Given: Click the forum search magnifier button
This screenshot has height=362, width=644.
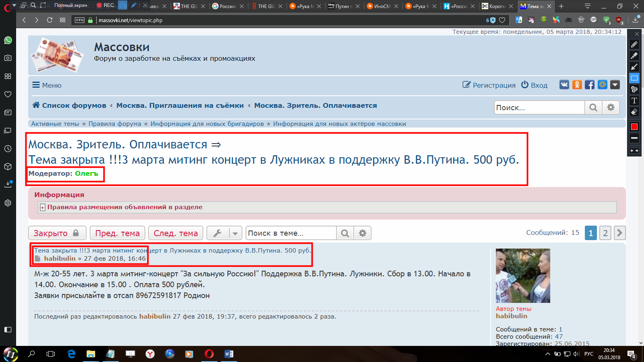Looking at the screenshot, I should [593, 107].
